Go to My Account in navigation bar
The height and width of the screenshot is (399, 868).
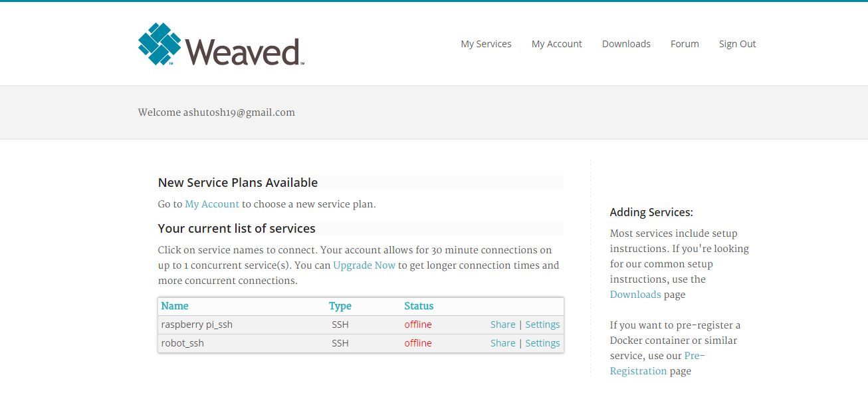point(556,44)
